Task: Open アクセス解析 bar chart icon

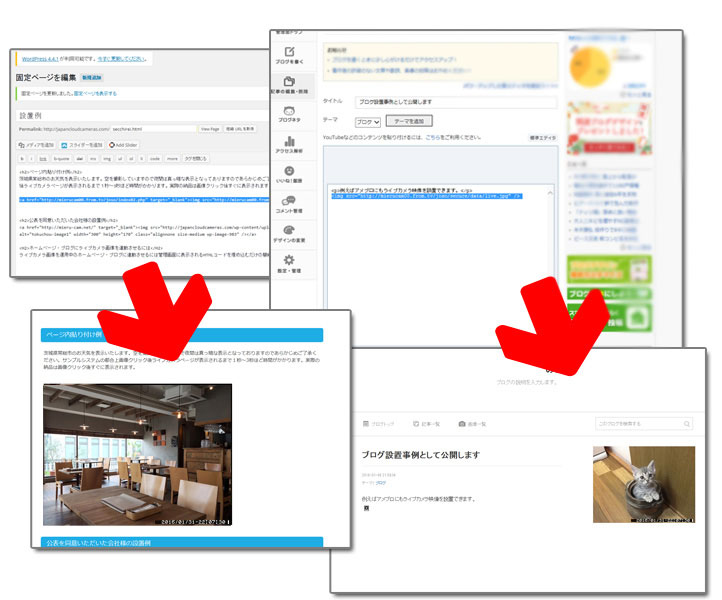Action: coord(289,143)
